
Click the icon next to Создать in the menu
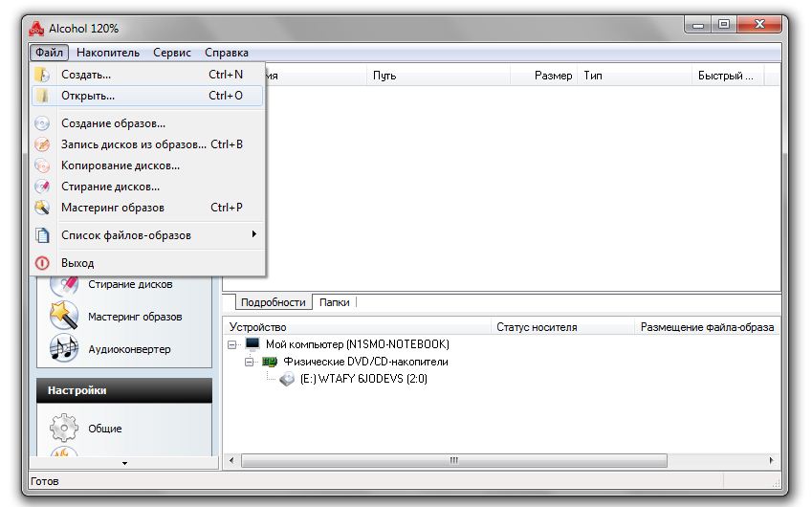pyautogui.click(x=42, y=75)
